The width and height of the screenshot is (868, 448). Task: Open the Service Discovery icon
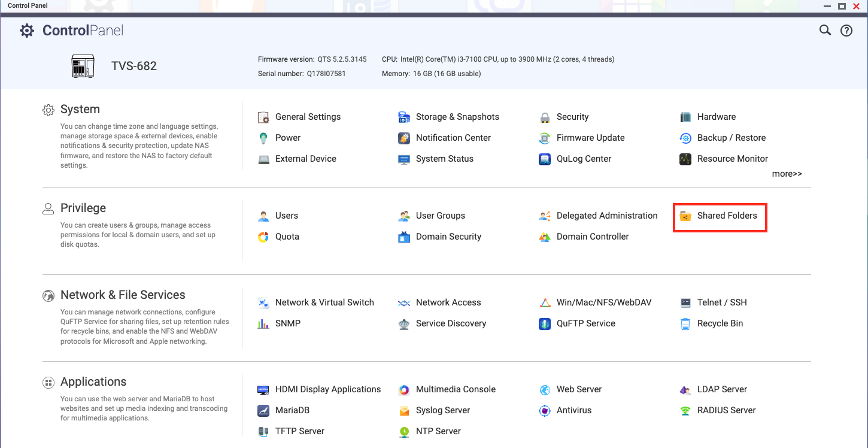(404, 323)
